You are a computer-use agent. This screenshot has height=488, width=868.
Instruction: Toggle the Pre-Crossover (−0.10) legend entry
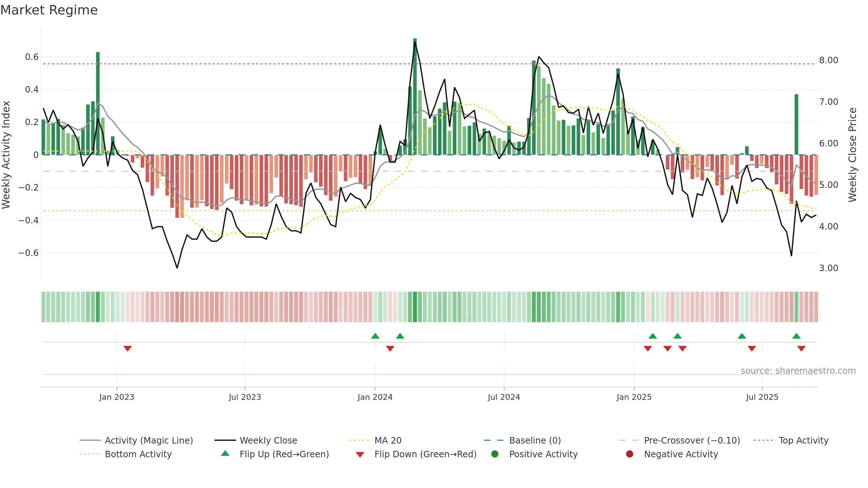[x=679, y=440]
